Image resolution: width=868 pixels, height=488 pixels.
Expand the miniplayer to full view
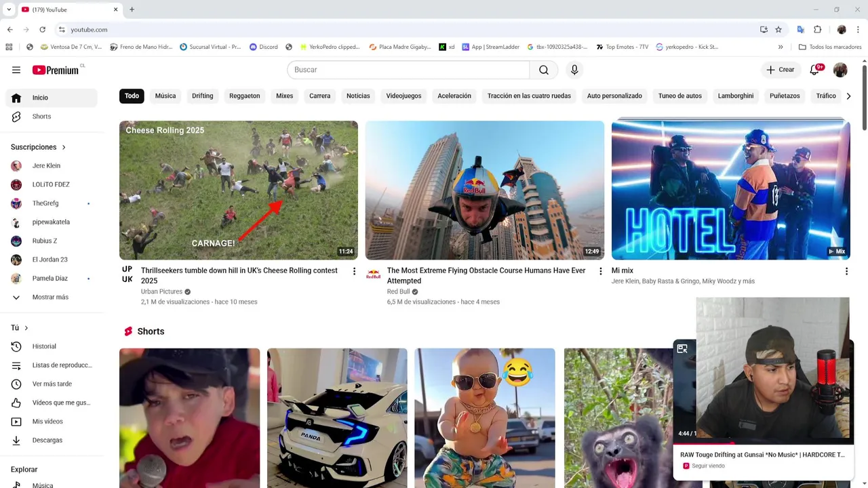pyautogui.click(x=682, y=348)
